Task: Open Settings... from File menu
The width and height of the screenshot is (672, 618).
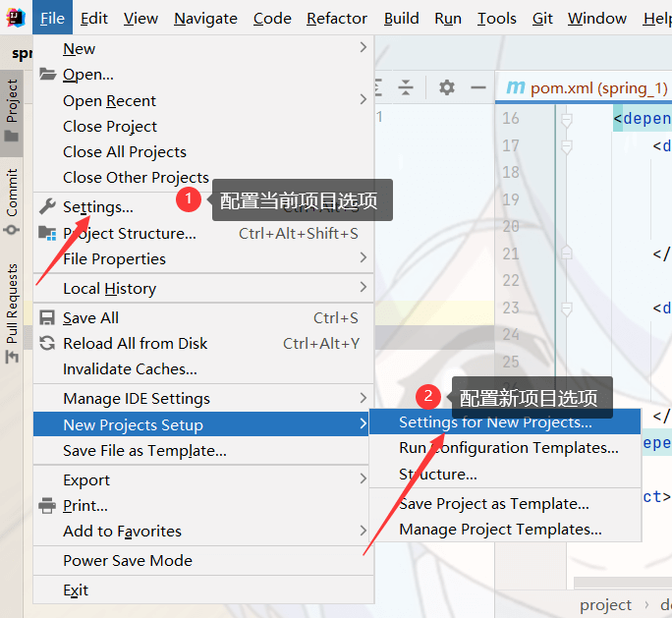Action: 203,207
